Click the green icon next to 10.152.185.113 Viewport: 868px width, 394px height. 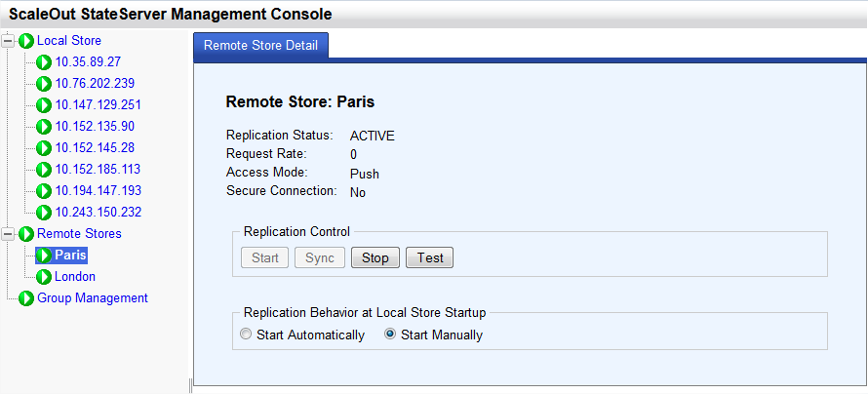coord(44,170)
